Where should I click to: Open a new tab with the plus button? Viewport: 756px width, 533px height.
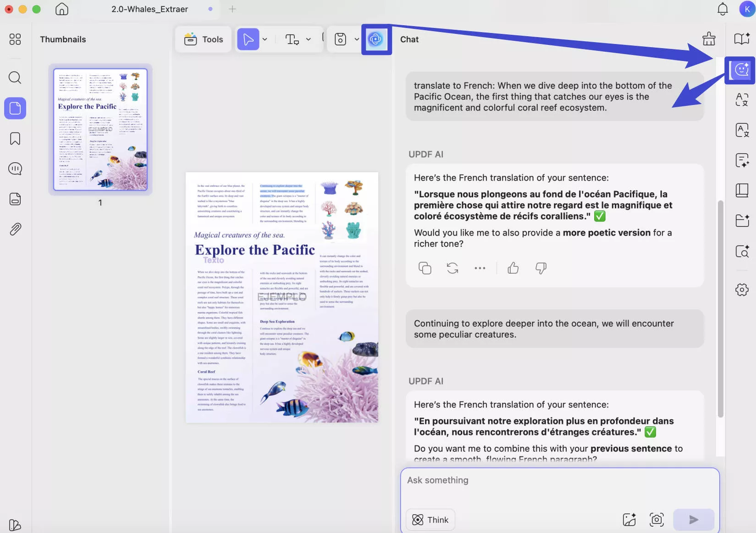[x=232, y=9]
